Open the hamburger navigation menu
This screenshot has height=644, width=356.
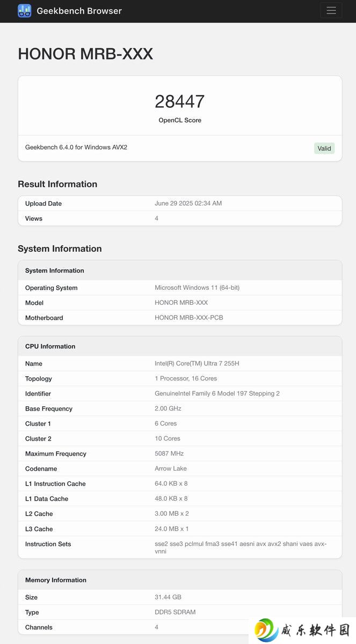pos(331,11)
